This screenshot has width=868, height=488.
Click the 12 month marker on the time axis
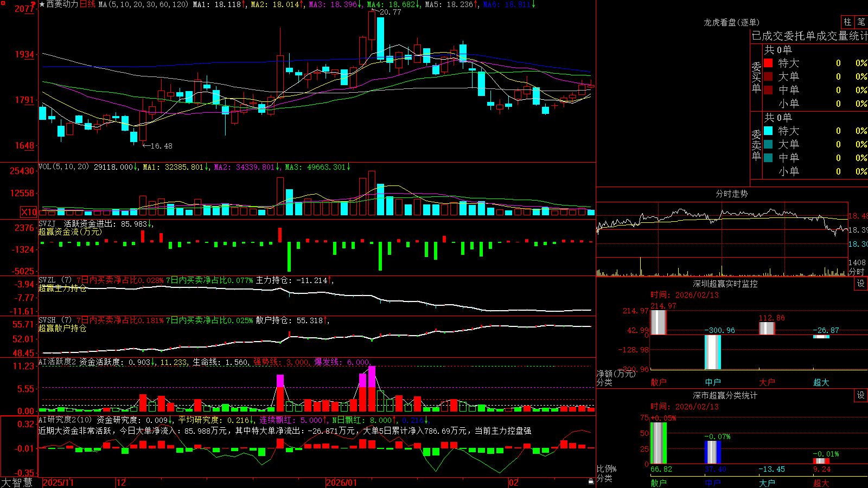[122, 483]
